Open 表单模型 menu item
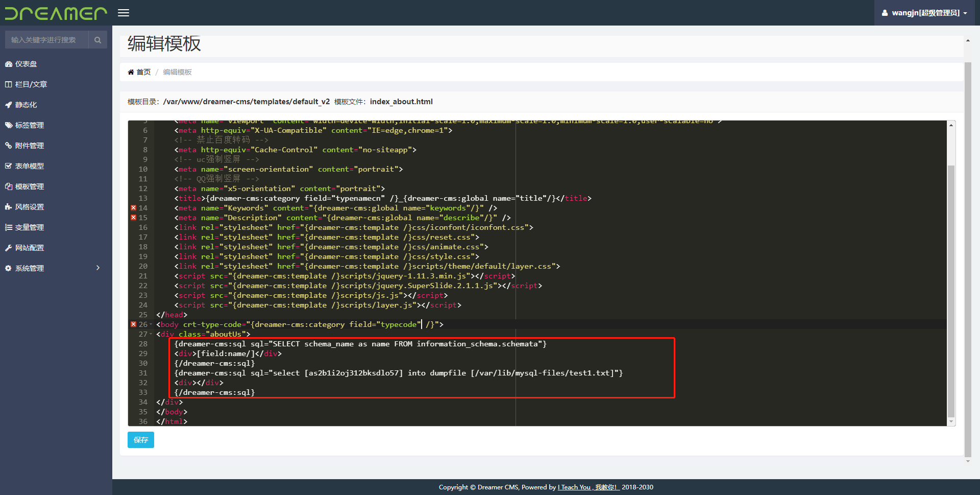980x495 pixels. [56, 166]
